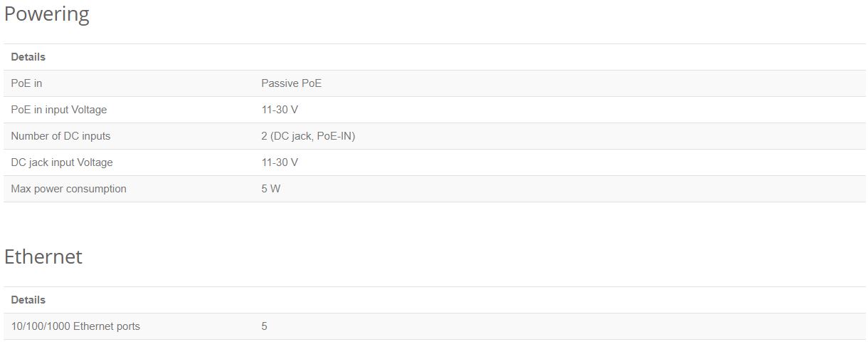Click the Ethernet section heading

coord(43,256)
